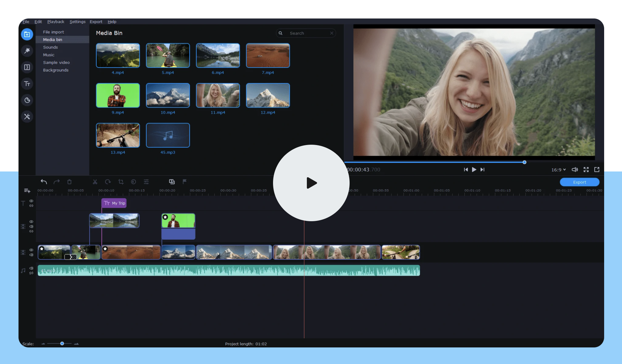Image resolution: width=622 pixels, height=364 pixels.
Task: Click the crop tool in timeline toolbar
Action: coord(121,182)
